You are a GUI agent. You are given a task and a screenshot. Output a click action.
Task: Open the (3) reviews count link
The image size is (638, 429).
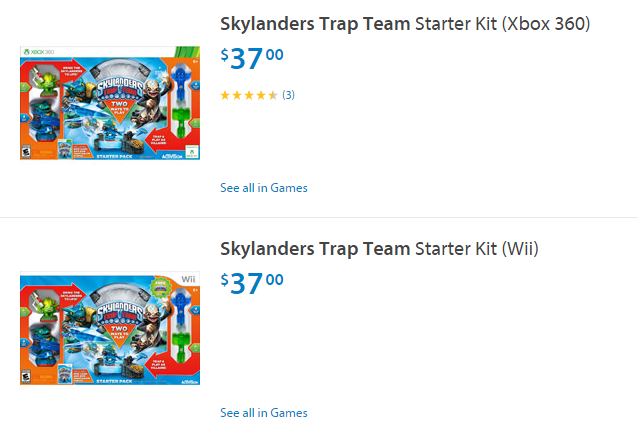pos(288,95)
